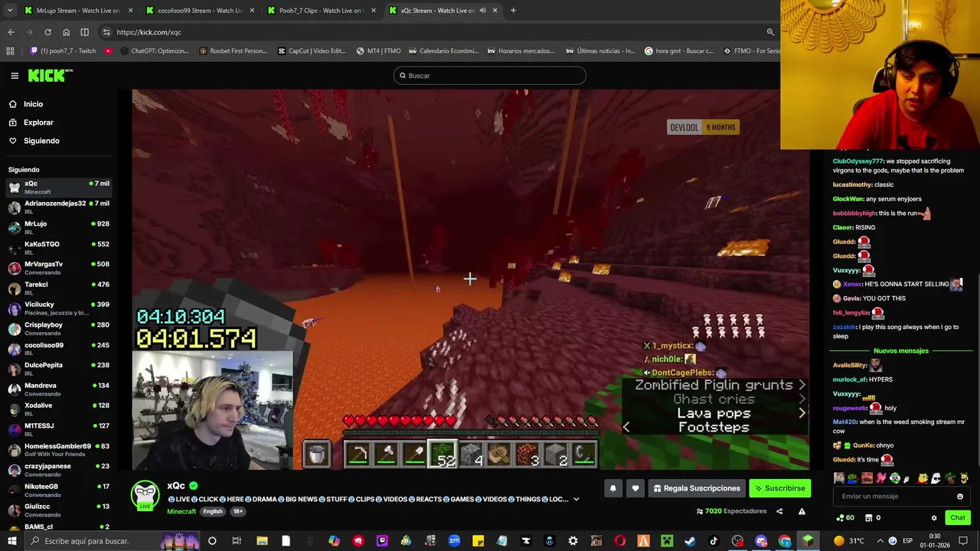Reload the page

tap(47, 32)
